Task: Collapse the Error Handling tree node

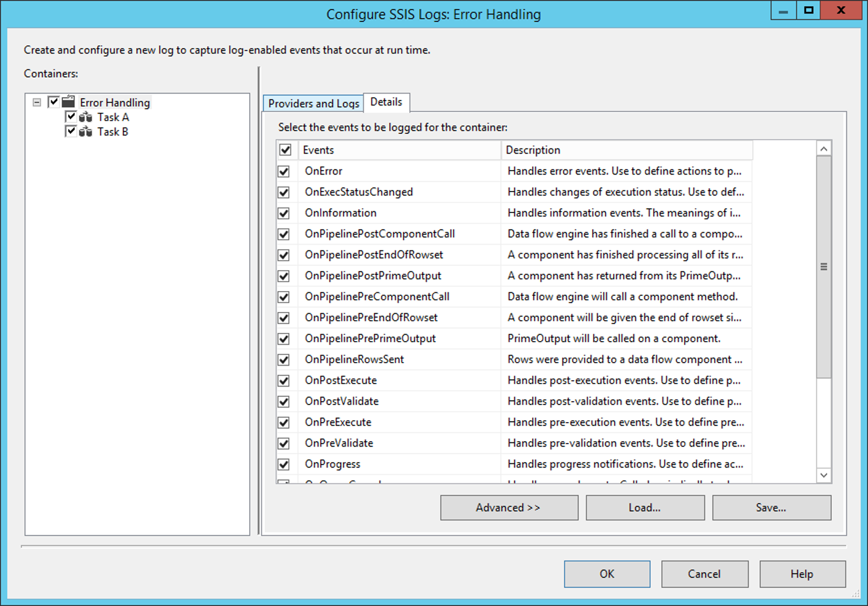Action: point(37,101)
